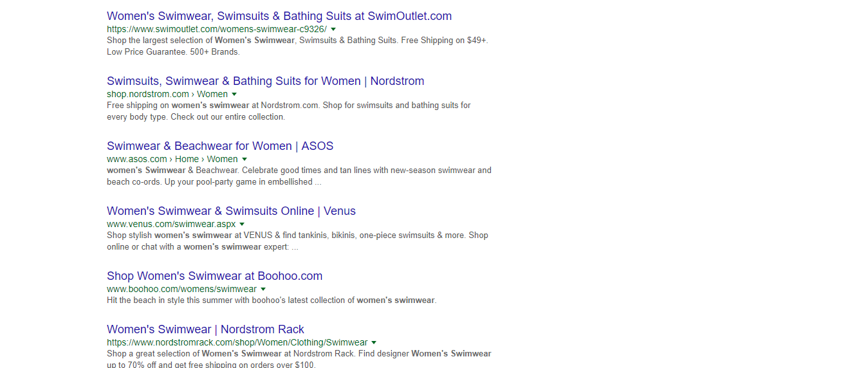
Task: Expand the arrow after the nordstromrack.com URL
Action: click(x=374, y=343)
